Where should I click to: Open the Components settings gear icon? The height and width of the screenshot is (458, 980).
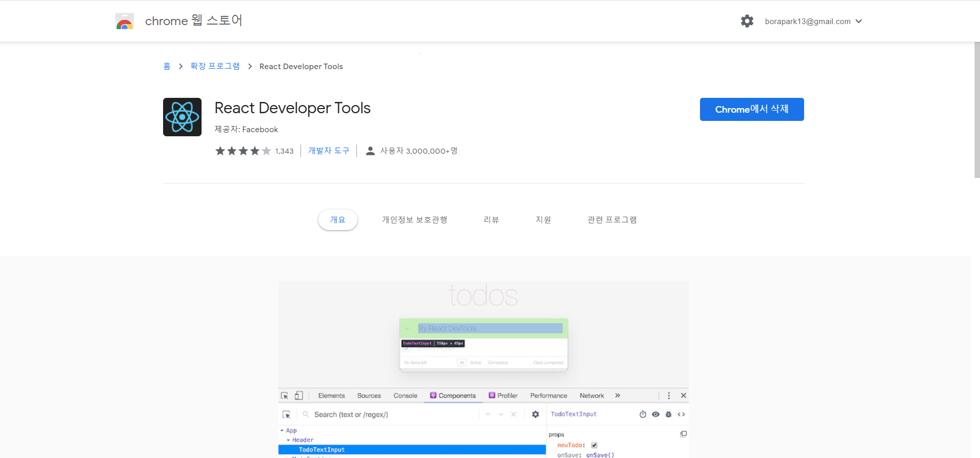coord(535,414)
